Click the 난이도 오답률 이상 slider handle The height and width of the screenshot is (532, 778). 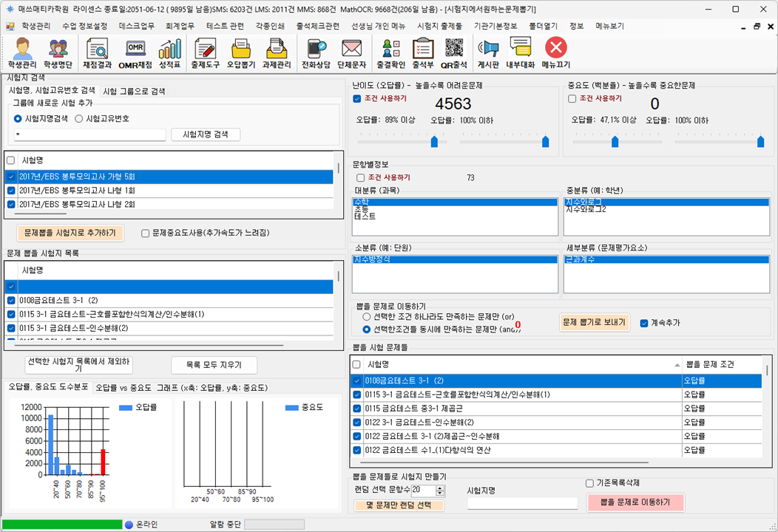pos(434,141)
